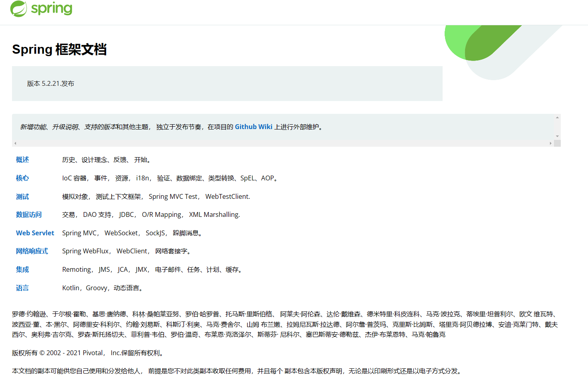The width and height of the screenshot is (588, 378).
Task: Click the left arrow of the horizontal scrollbar
Action: pyautogui.click(x=15, y=143)
